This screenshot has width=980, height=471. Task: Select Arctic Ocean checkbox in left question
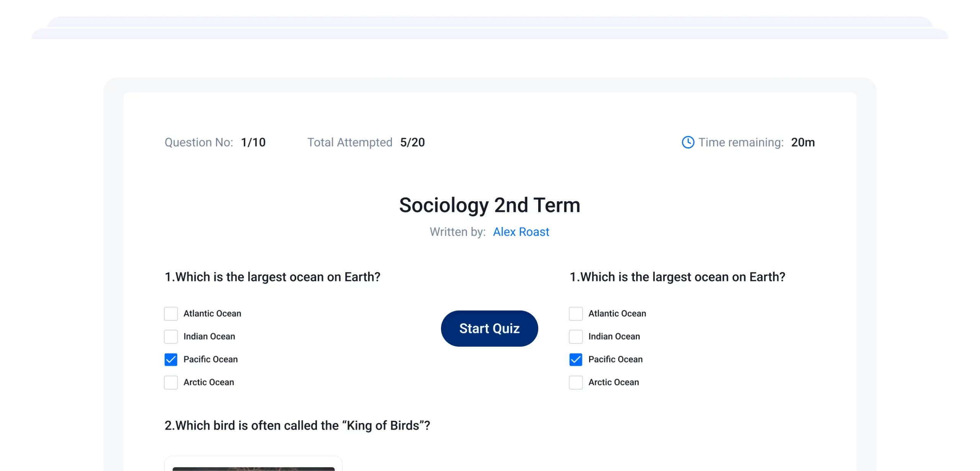(171, 383)
